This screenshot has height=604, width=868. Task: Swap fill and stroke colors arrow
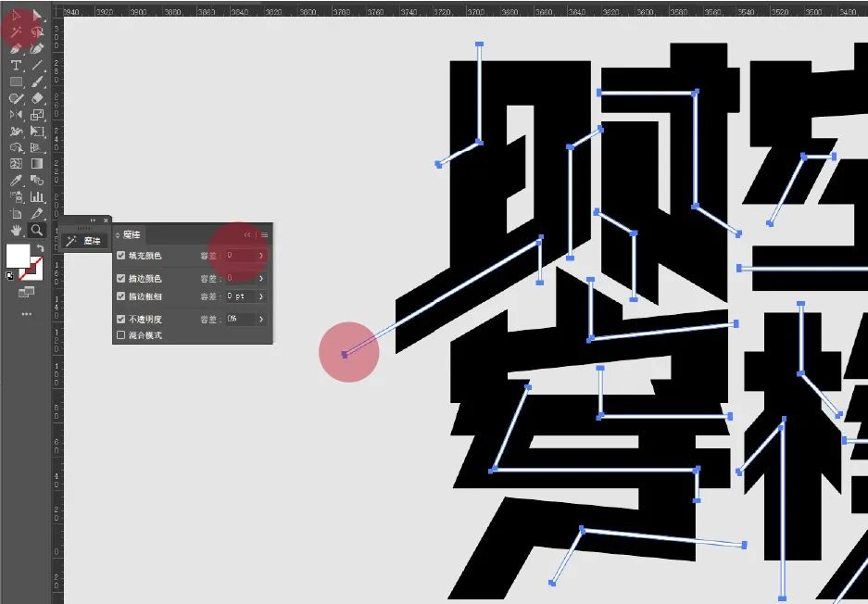click(42, 247)
